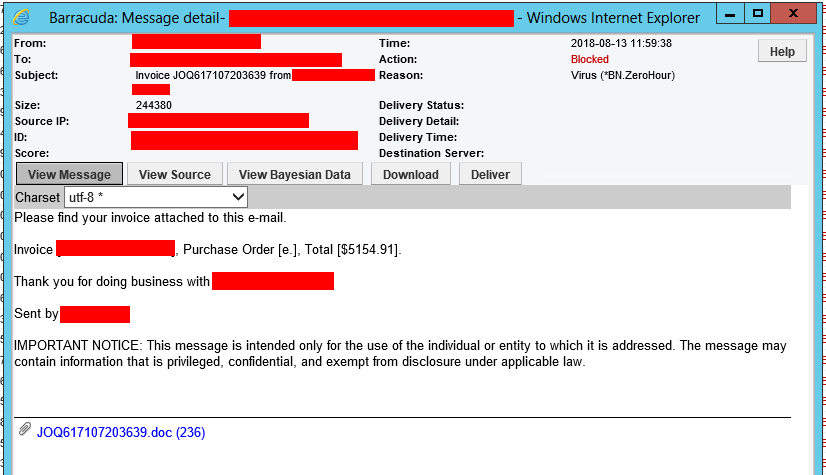Download the blocked message
The height and width of the screenshot is (475, 826).
point(411,174)
